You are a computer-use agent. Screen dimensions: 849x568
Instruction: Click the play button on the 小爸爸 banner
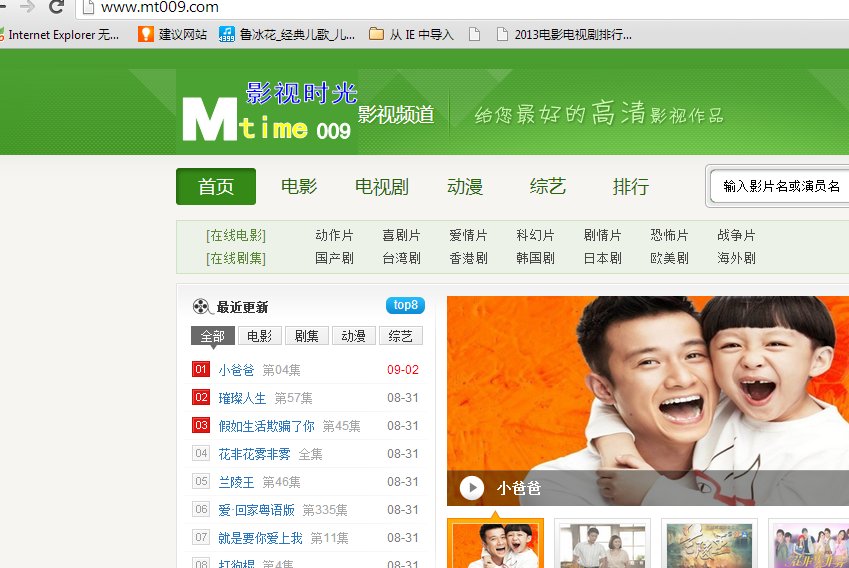pyautogui.click(x=472, y=488)
